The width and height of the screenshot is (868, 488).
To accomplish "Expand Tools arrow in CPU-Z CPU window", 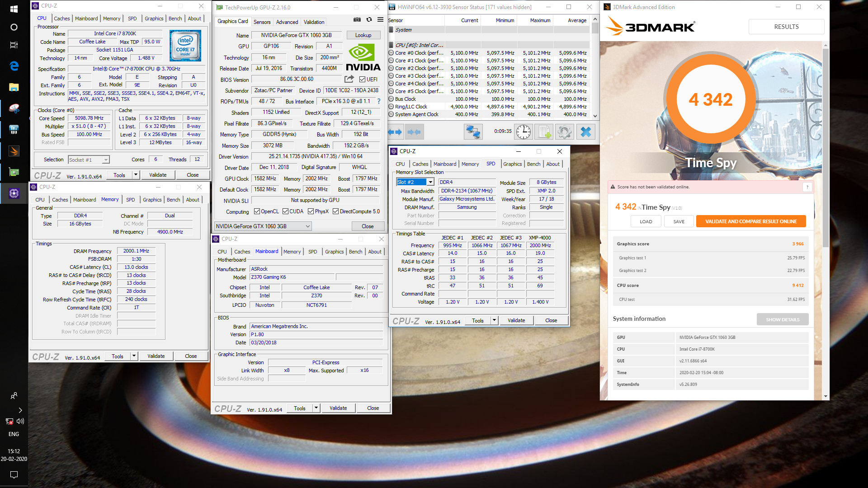I will point(135,175).
